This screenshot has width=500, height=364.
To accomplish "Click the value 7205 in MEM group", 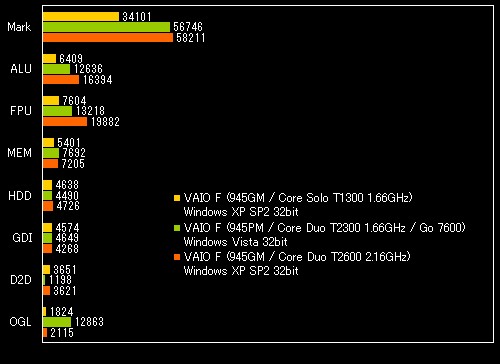I will tap(73, 164).
